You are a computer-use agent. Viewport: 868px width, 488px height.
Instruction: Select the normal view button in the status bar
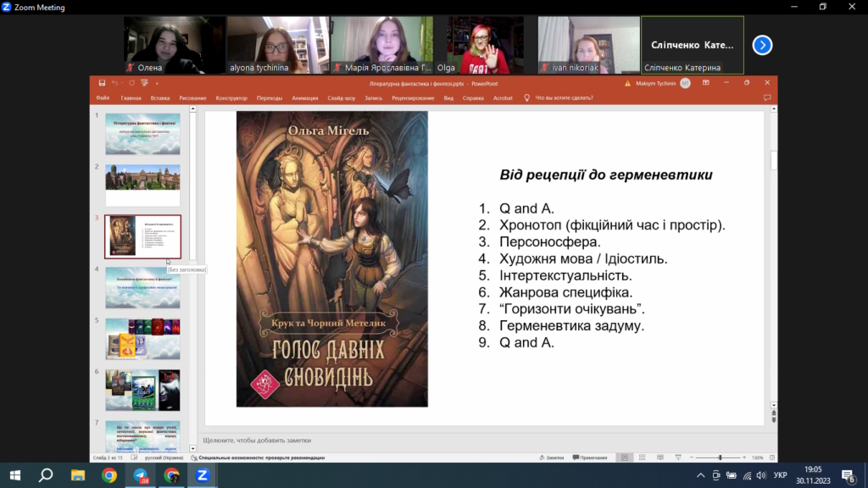[x=625, y=457]
